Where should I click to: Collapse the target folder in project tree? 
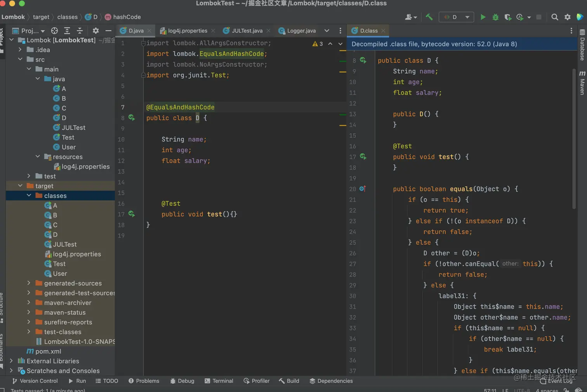20,186
